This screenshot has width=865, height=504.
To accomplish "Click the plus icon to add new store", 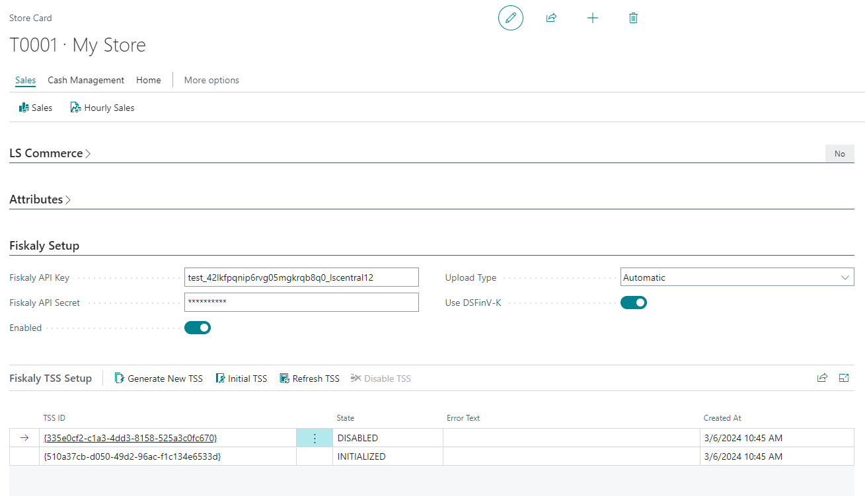I will (592, 18).
